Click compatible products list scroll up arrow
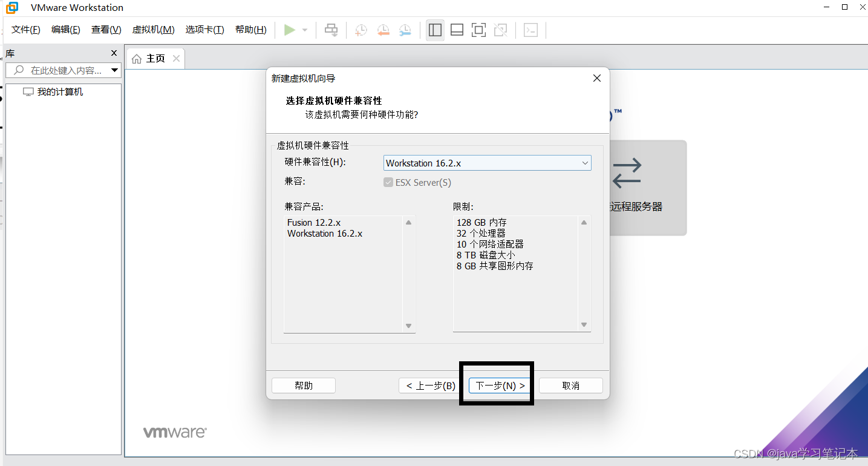This screenshot has width=868, height=466. pos(409,223)
